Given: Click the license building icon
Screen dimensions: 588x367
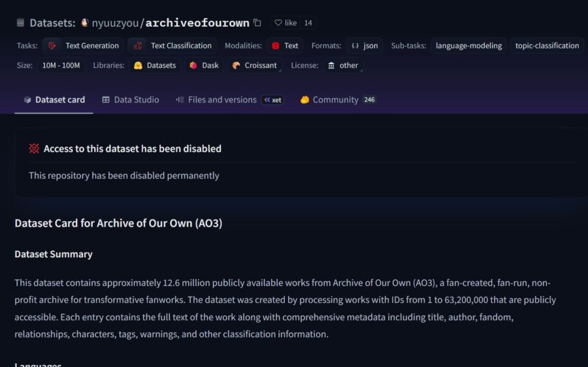Looking at the screenshot, I should 331,65.
